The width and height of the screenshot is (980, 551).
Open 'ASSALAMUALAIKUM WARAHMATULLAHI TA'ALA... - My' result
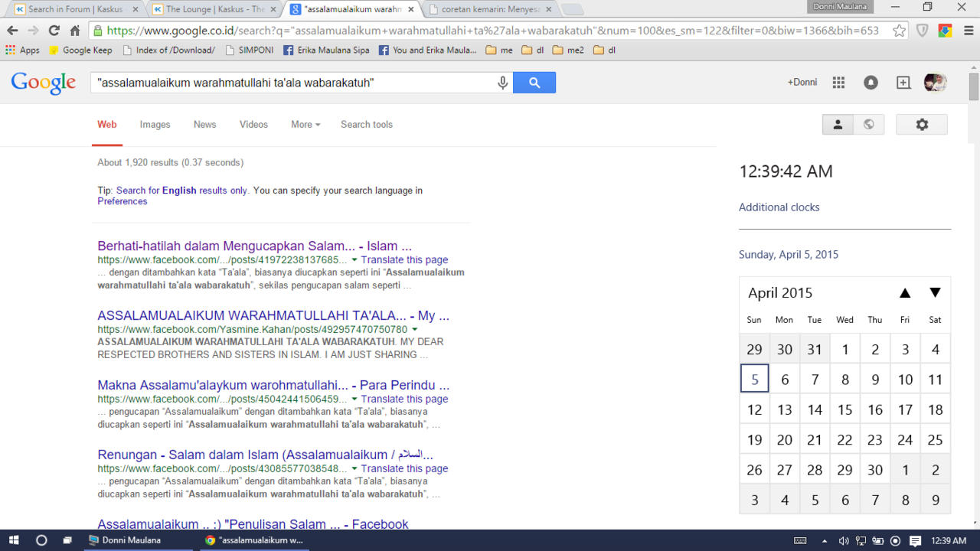tap(273, 316)
